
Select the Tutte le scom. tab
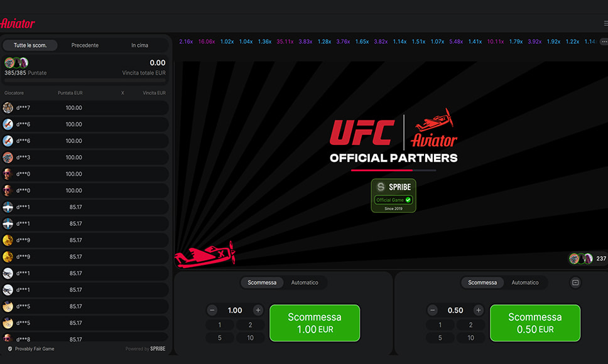30,46
